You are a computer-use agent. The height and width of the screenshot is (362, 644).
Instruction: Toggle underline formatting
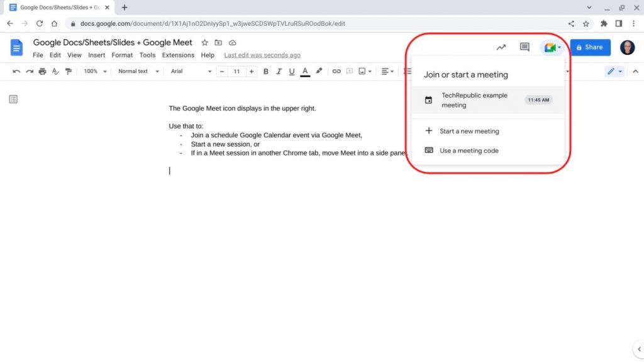click(292, 72)
